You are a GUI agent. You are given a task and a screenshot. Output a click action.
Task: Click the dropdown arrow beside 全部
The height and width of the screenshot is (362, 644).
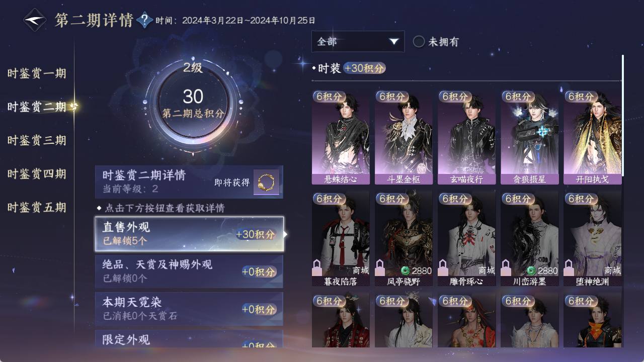(394, 42)
